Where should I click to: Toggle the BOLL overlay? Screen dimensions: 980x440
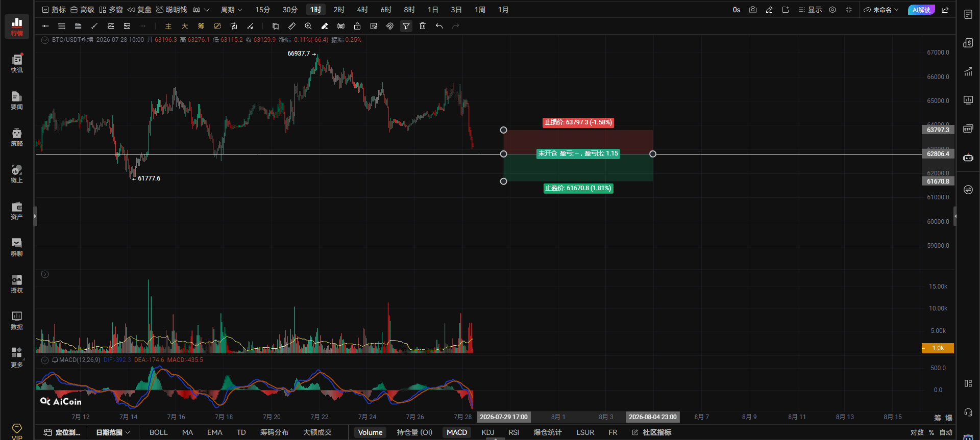click(159, 432)
